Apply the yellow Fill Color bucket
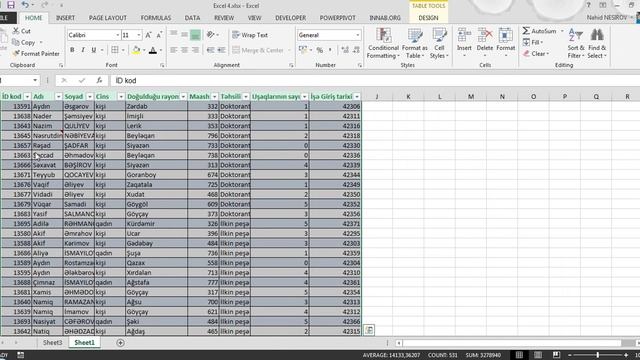This screenshot has width=640, height=360. pyautogui.click(x=136, y=50)
